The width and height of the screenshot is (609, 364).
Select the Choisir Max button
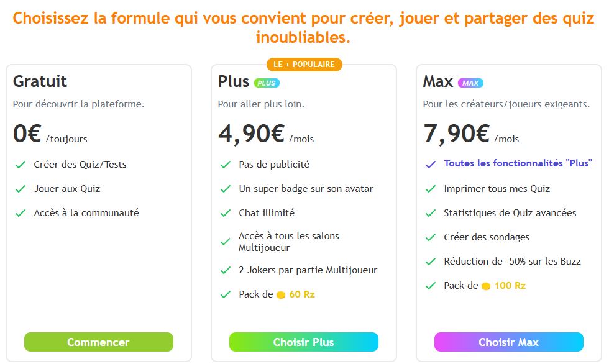coord(508,342)
